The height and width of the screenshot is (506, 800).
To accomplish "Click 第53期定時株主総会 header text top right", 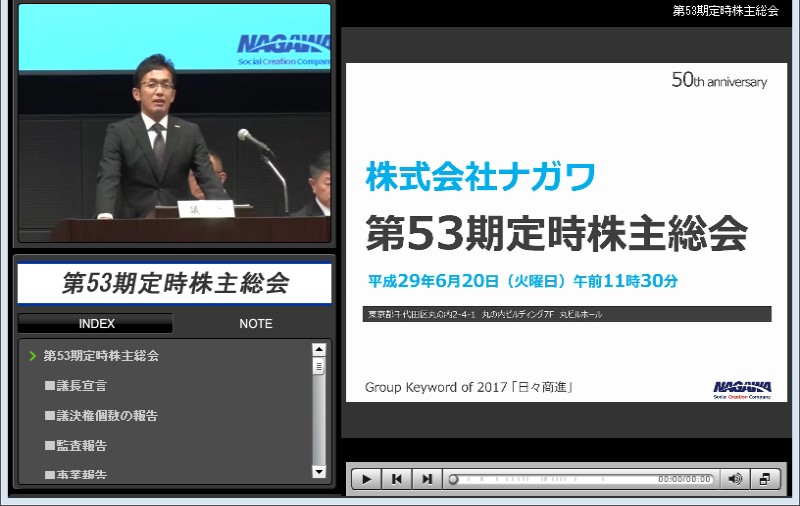I will (x=726, y=11).
